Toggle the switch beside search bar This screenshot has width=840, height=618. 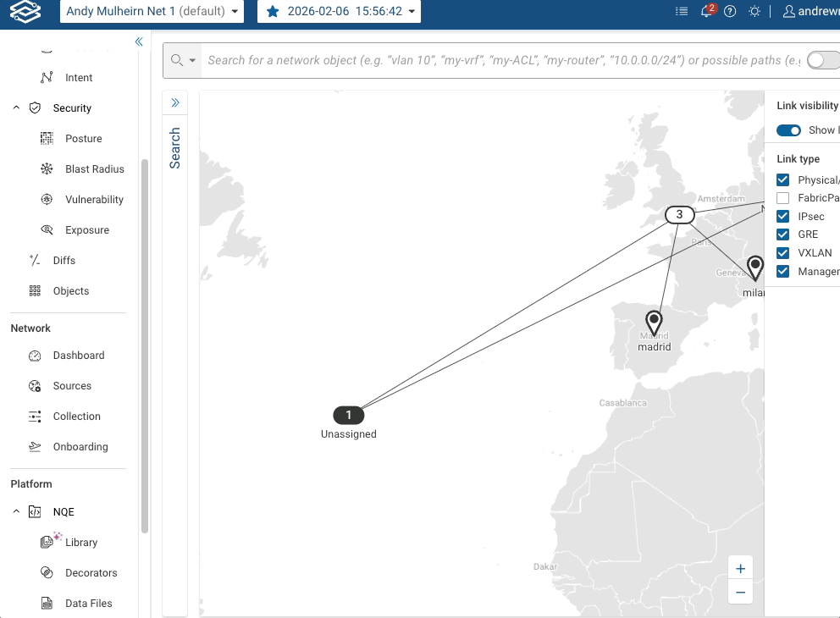pos(823,60)
